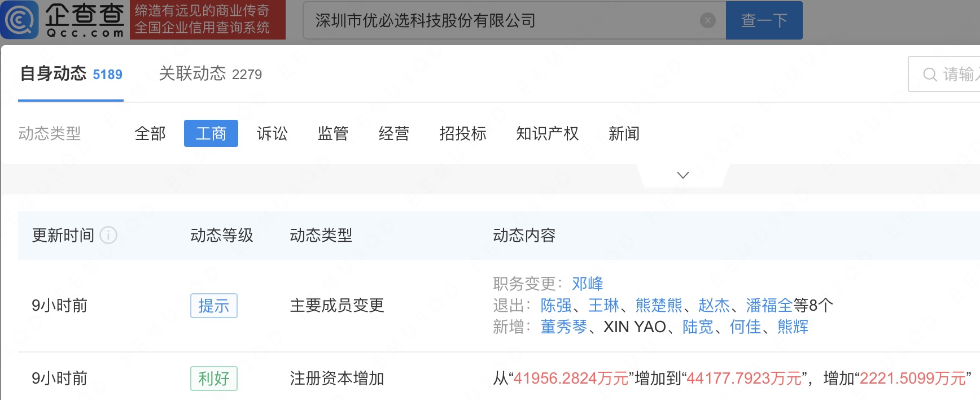Click the red slogan banner beside the logo
The image size is (980, 400).
pos(208,20)
